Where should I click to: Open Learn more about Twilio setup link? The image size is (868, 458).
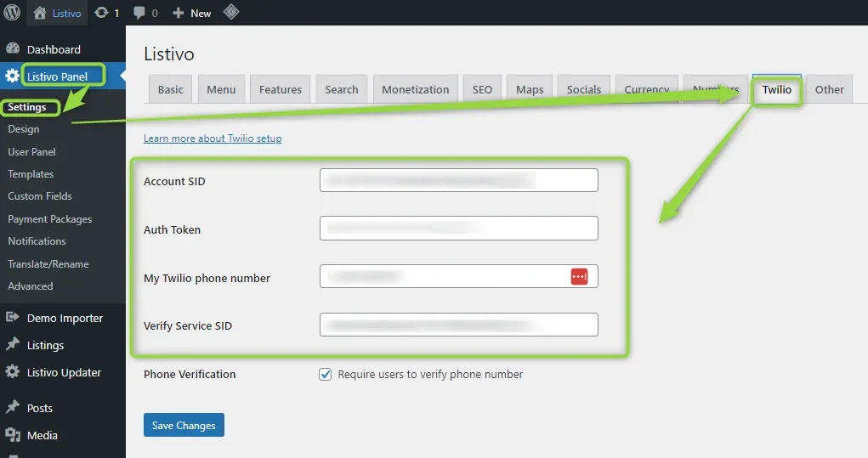213,139
